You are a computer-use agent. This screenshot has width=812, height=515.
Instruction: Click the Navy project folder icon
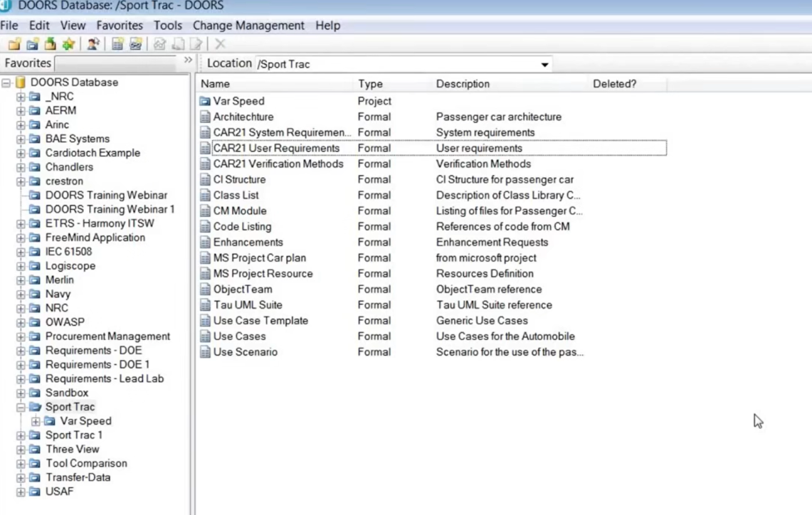[35, 294]
